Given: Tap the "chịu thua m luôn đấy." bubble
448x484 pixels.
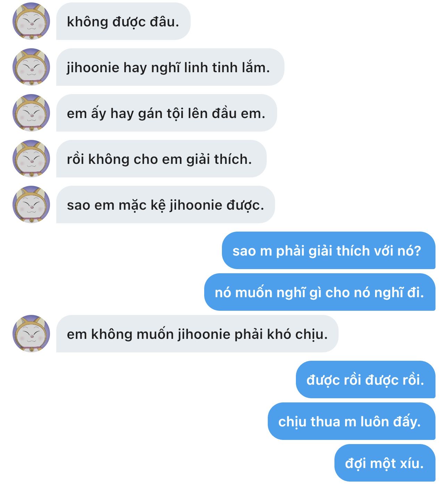Looking at the screenshot, I should point(351,421).
